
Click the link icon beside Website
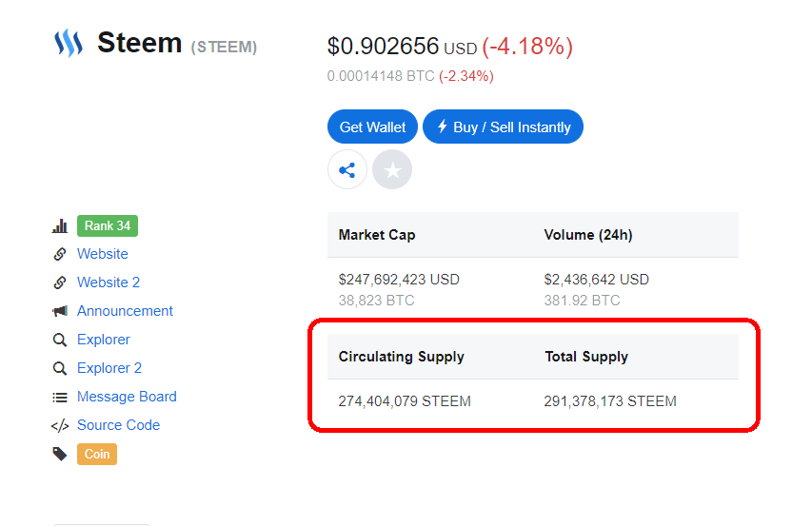(x=60, y=254)
